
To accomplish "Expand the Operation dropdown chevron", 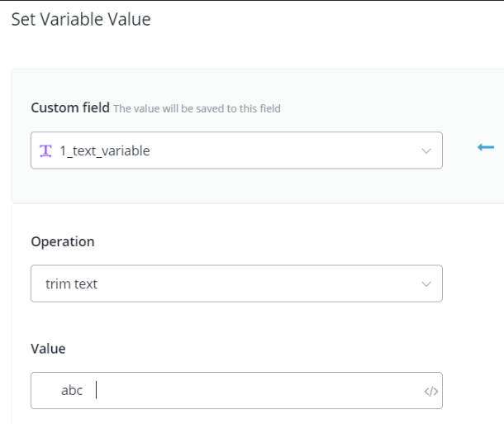I will [x=426, y=283].
